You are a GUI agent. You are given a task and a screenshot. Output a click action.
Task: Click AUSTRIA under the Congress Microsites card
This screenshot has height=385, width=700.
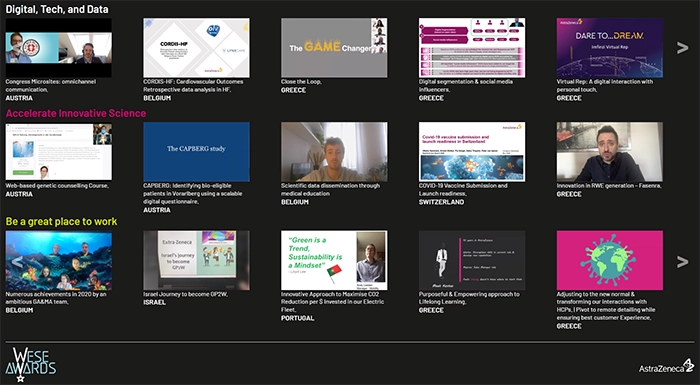19,98
